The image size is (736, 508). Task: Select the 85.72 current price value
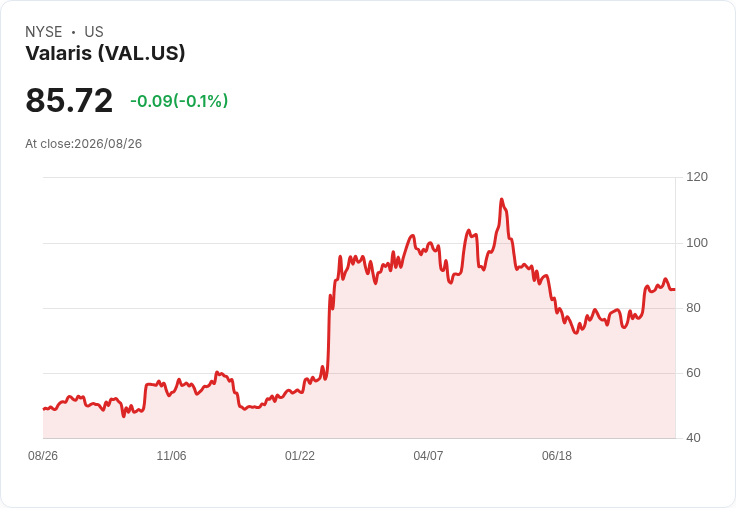click(69, 100)
